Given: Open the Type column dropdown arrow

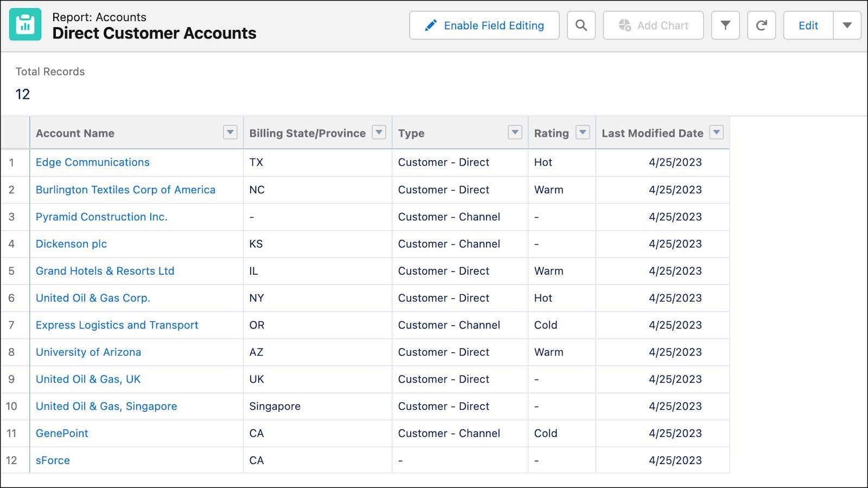Looking at the screenshot, I should (x=515, y=132).
